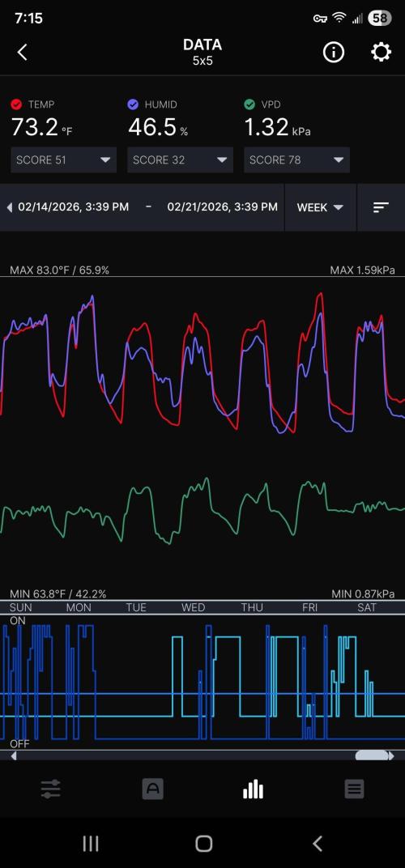
Task: Open the WEEK range dropdown
Action: [320, 207]
